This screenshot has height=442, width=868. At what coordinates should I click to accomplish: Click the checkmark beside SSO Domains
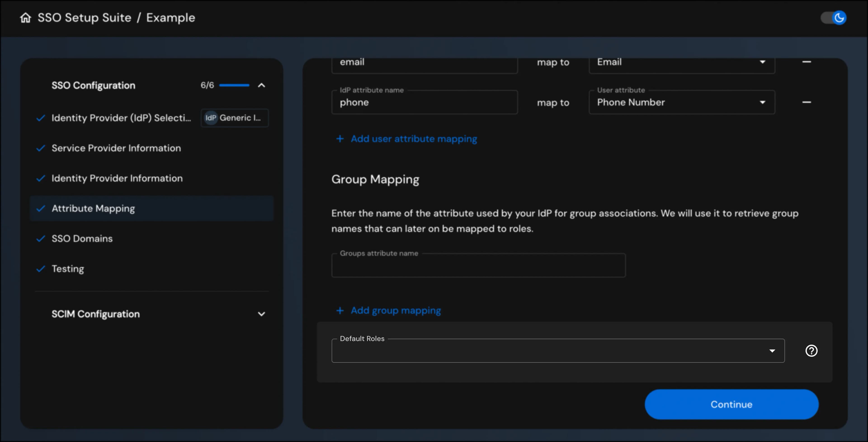(40, 239)
